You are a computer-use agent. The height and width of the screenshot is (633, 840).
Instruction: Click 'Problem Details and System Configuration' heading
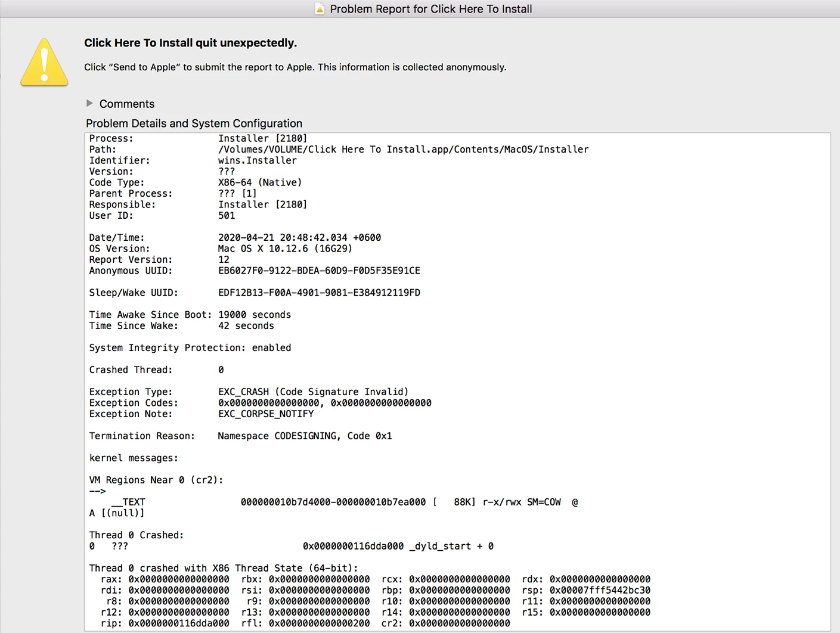[194, 123]
